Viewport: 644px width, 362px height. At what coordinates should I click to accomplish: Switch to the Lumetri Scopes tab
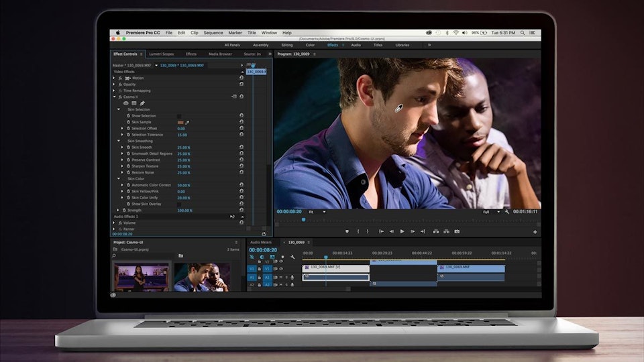point(161,54)
